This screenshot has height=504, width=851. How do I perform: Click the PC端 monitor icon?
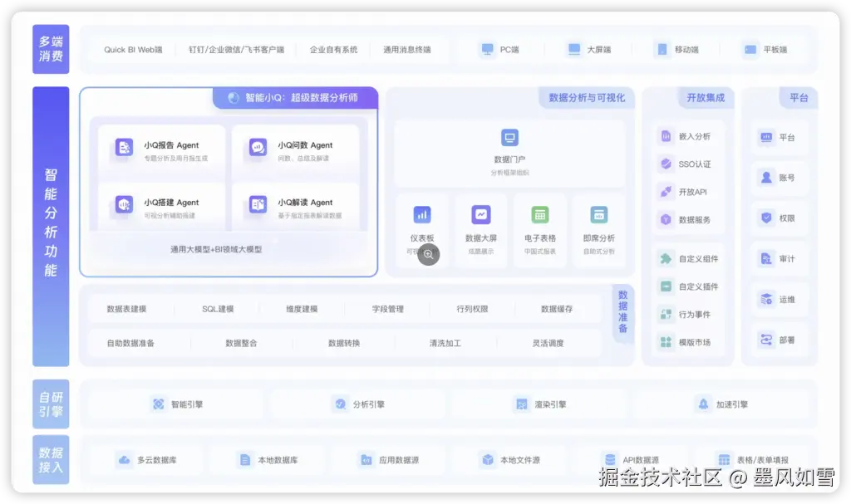click(x=487, y=49)
